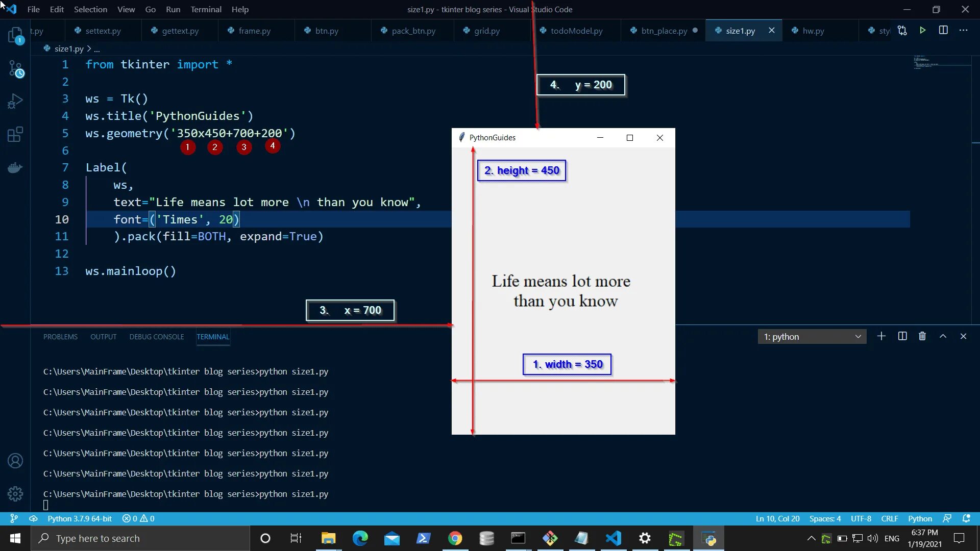Click Ln 10, Col 20 status item
Viewport: 980px width, 551px height.
[x=777, y=518]
